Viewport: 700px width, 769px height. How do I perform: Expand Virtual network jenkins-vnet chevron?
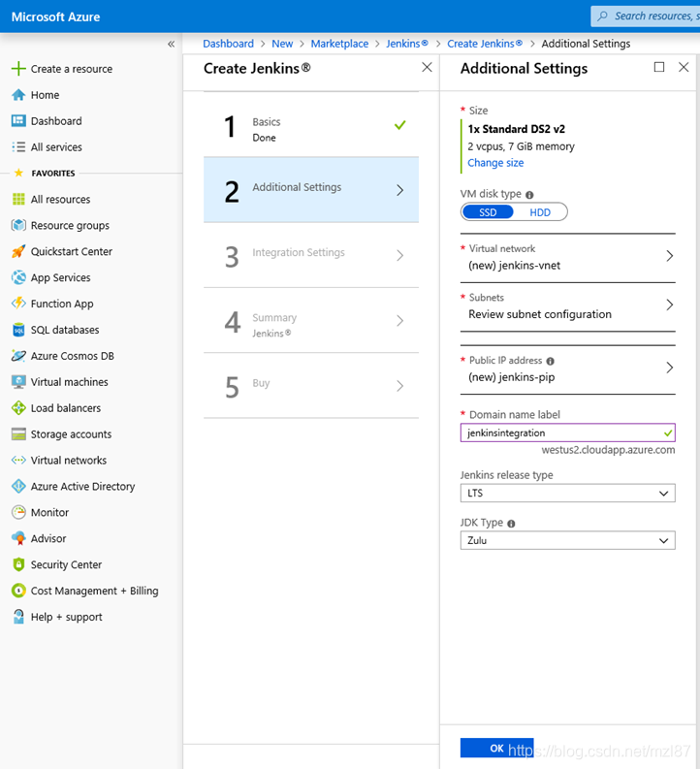click(669, 255)
